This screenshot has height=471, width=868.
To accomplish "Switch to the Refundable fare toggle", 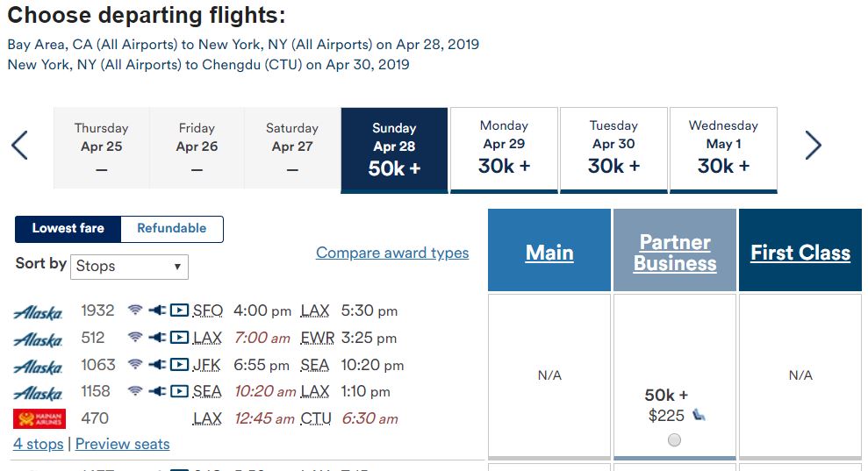I will (172, 229).
